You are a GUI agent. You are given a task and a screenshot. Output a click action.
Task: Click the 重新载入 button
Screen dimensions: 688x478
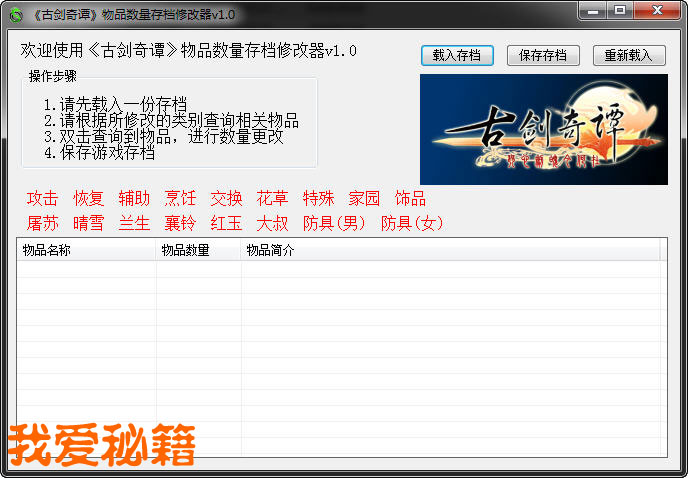pyautogui.click(x=629, y=56)
